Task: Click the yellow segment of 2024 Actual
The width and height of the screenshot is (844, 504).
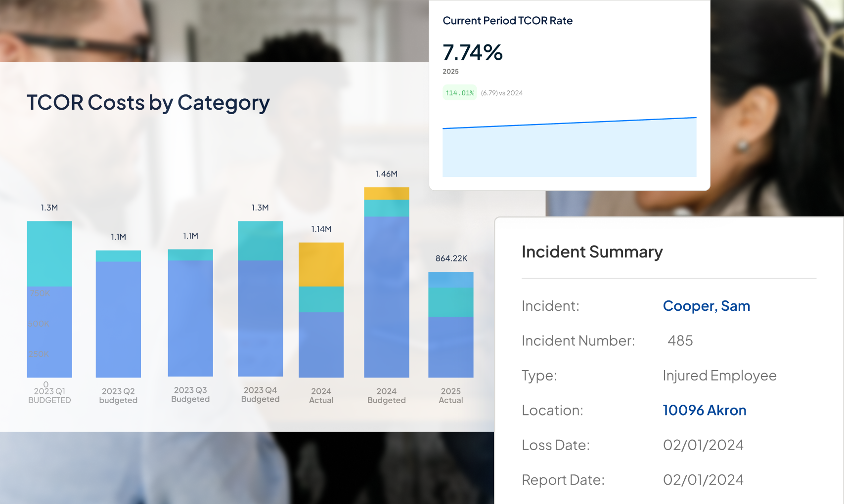Action: (x=321, y=264)
